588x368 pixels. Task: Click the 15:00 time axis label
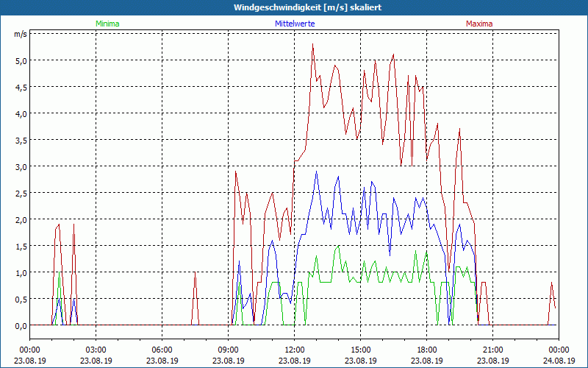coord(360,350)
